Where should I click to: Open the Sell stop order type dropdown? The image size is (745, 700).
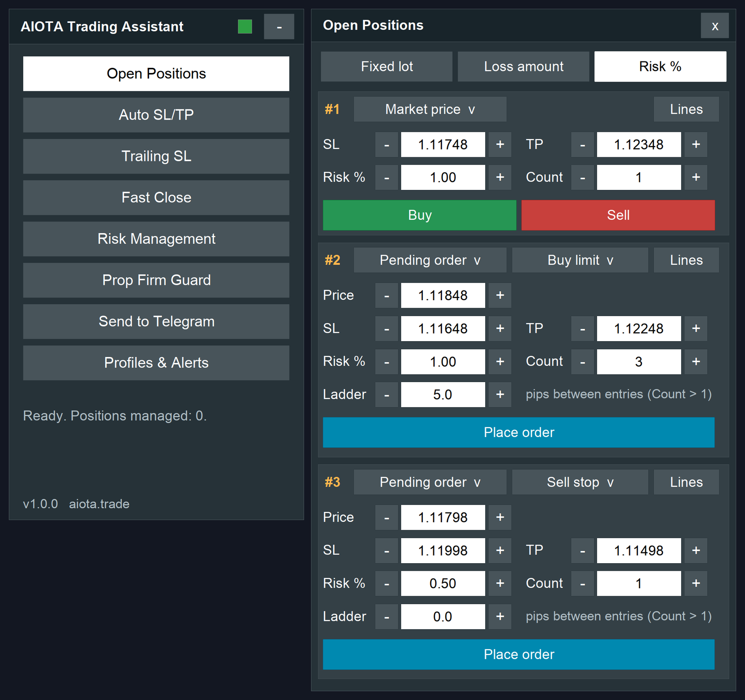tap(580, 482)
